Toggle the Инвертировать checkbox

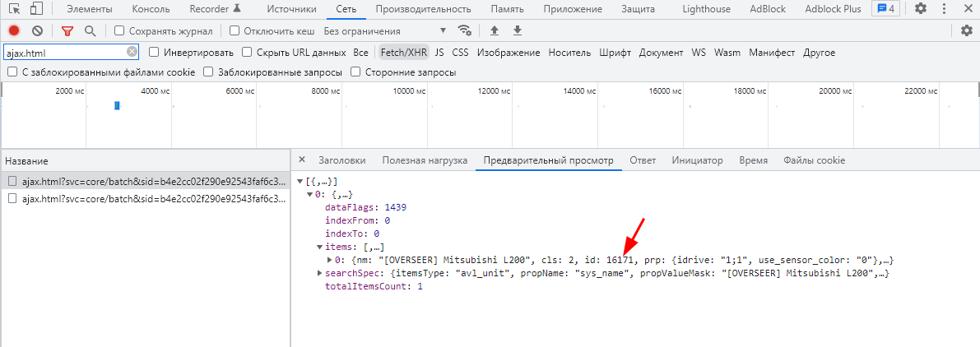154,52
